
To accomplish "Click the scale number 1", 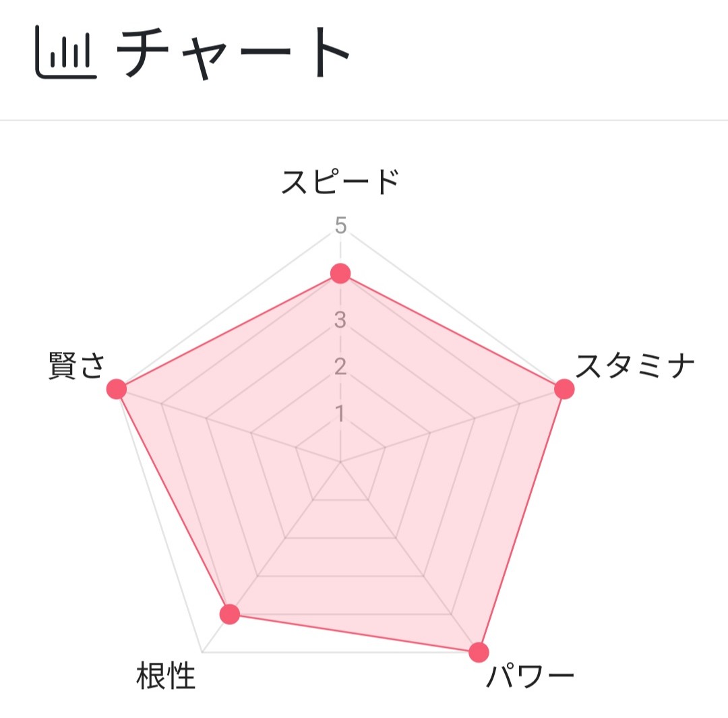I will (340, 413).
